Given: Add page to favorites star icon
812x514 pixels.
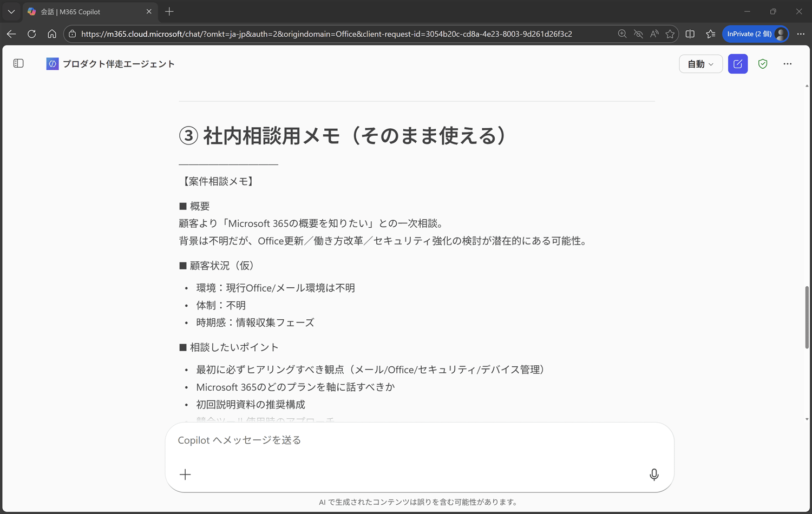Looking at the screenshot, I should [670, 34].
